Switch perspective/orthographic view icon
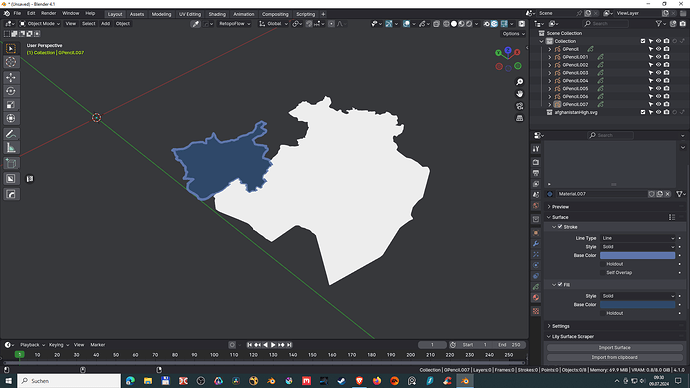Screen dimensions: 690x388 click(x=520, y=118)
